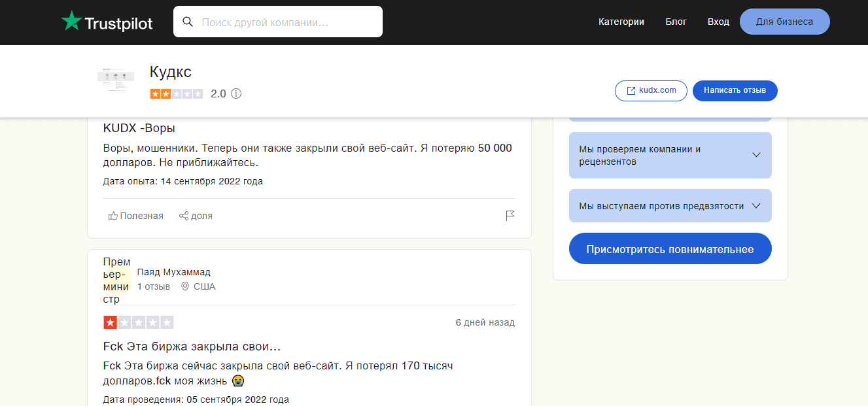
Task: Click the search magnifier icon
Action: 188,22
